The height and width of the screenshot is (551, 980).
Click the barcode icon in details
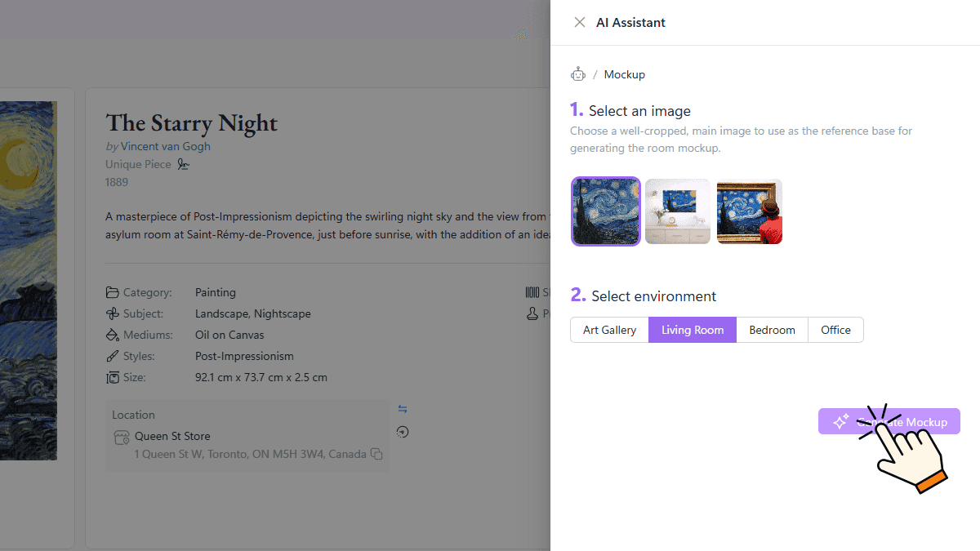click(532, 292)
